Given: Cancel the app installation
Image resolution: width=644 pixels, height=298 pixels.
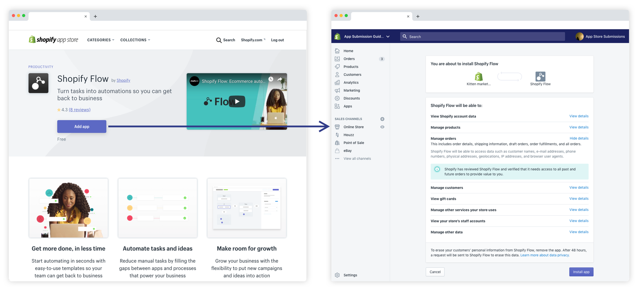Looking at the screenshot, I should tap(435, 272).
